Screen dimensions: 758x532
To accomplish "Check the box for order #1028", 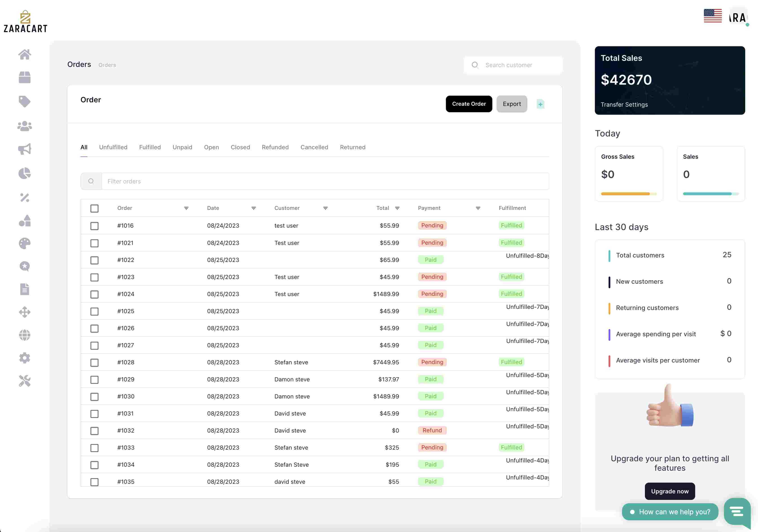I will click(94, 363).
